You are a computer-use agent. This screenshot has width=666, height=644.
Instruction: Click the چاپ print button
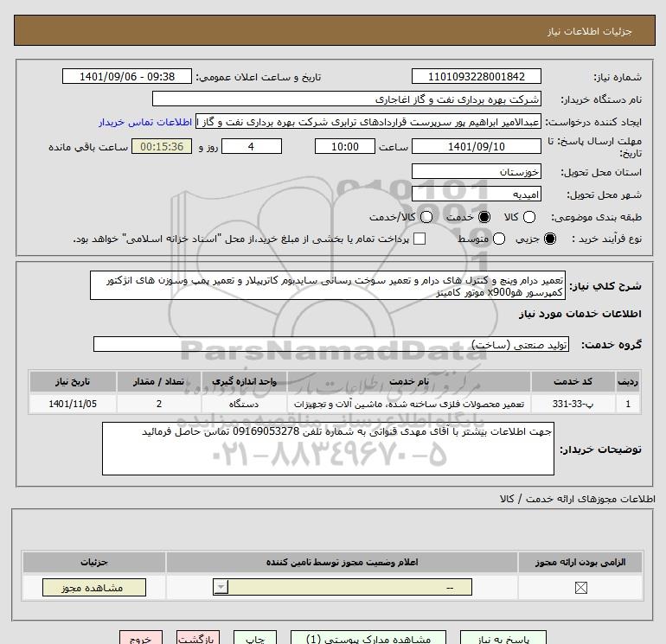[x=255, y=639]
